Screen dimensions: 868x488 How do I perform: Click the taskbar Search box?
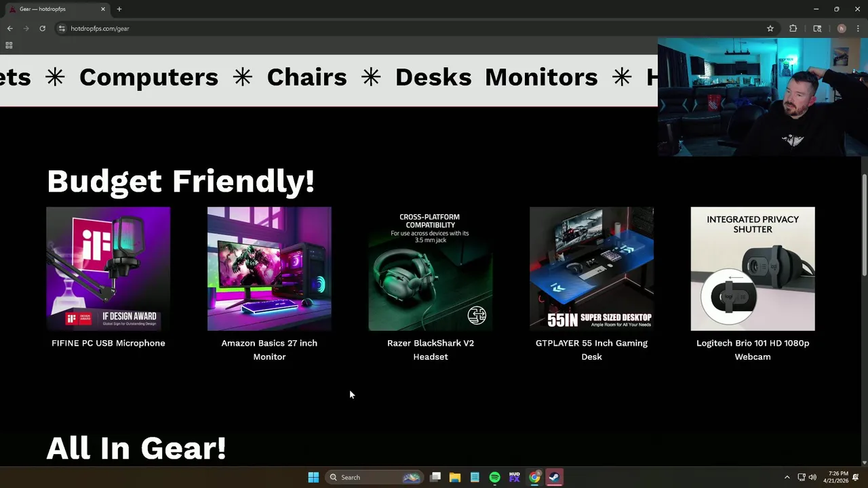point(374,477)
